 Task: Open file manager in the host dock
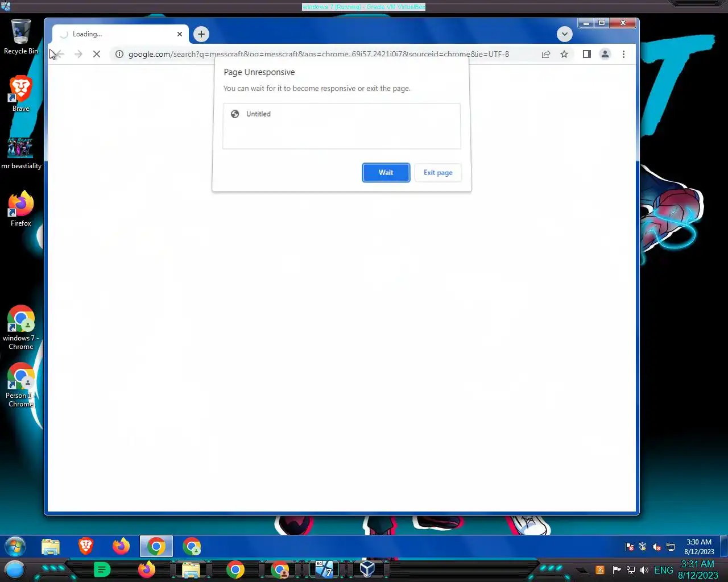pyautogui.click(x=191, y=569)
